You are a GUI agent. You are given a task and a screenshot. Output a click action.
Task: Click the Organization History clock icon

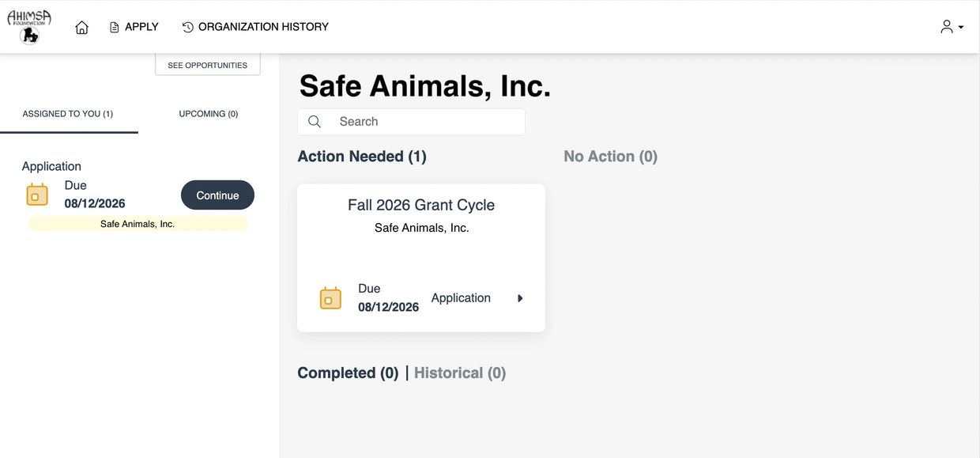pyautogui.click(x=188, y=27)
